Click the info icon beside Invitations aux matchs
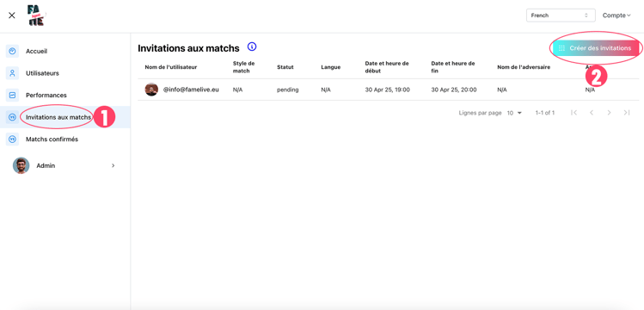 252,46
